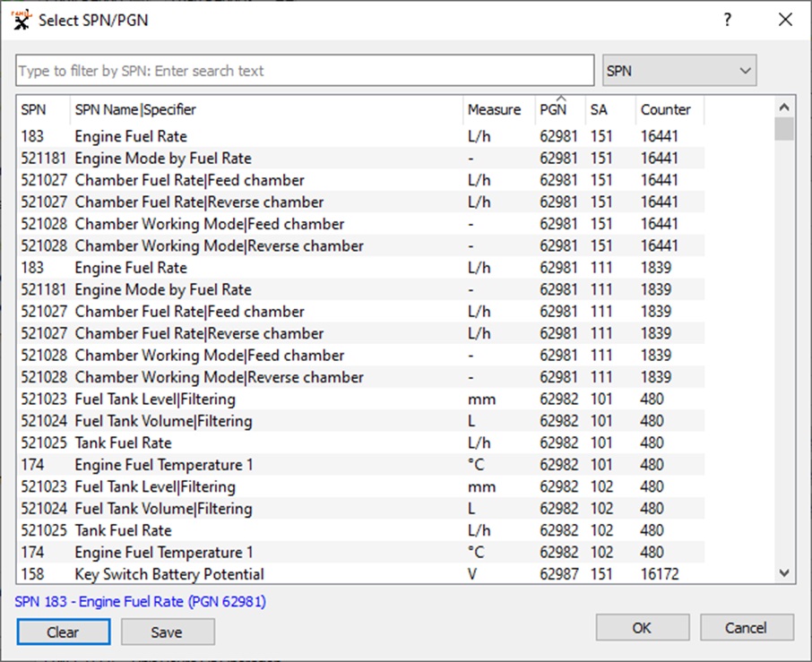Confirm selection with OK button
Viewport: 812px width, 662px height.
point(642,627)
